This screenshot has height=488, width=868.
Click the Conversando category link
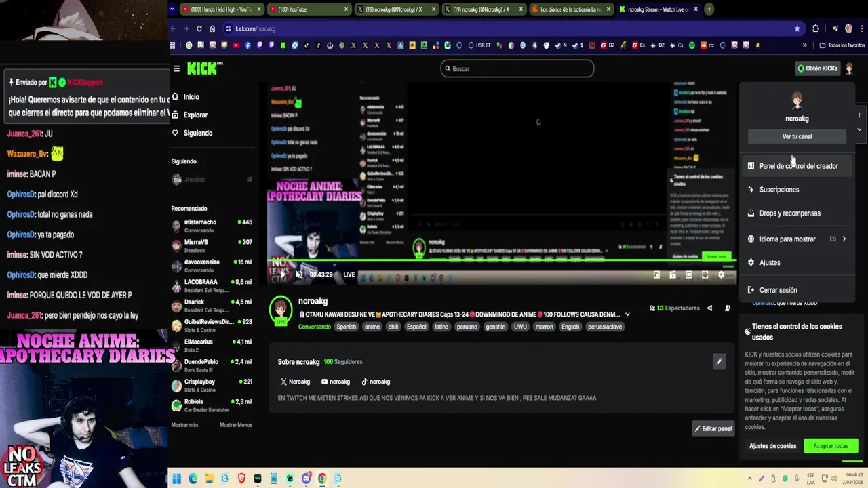[x=315, y=327]
